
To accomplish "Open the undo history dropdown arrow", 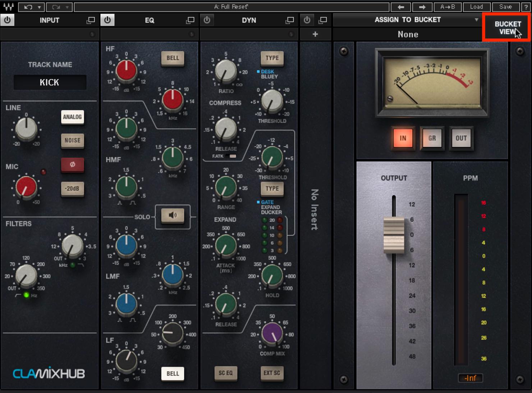I will point(39,7).
